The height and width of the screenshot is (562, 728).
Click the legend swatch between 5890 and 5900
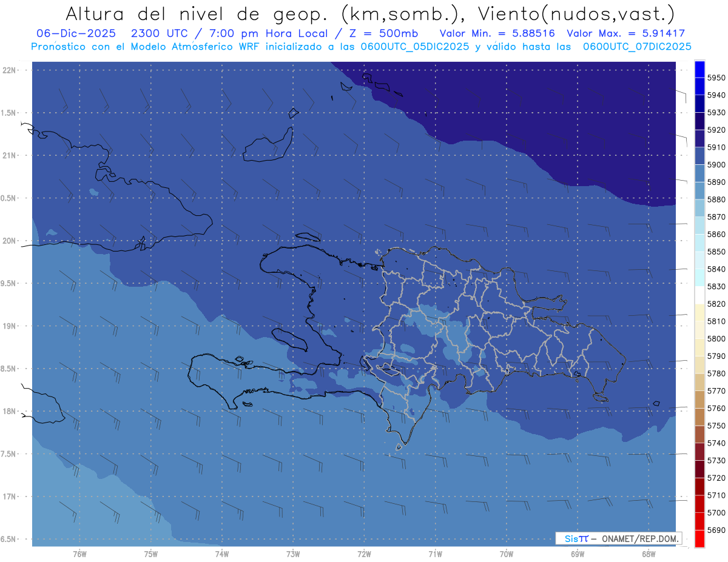coord(699,173)
